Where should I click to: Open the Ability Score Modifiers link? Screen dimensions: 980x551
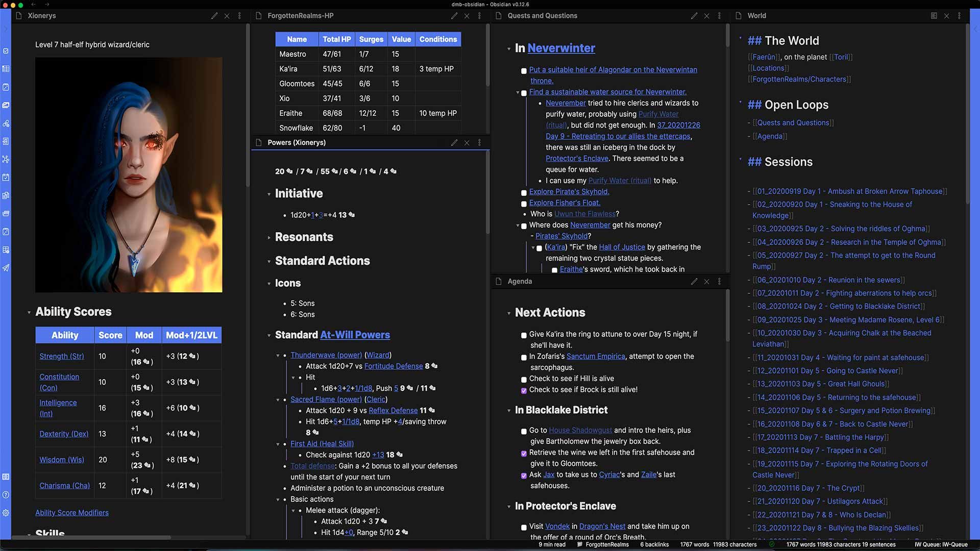click(x=72, y=513)
